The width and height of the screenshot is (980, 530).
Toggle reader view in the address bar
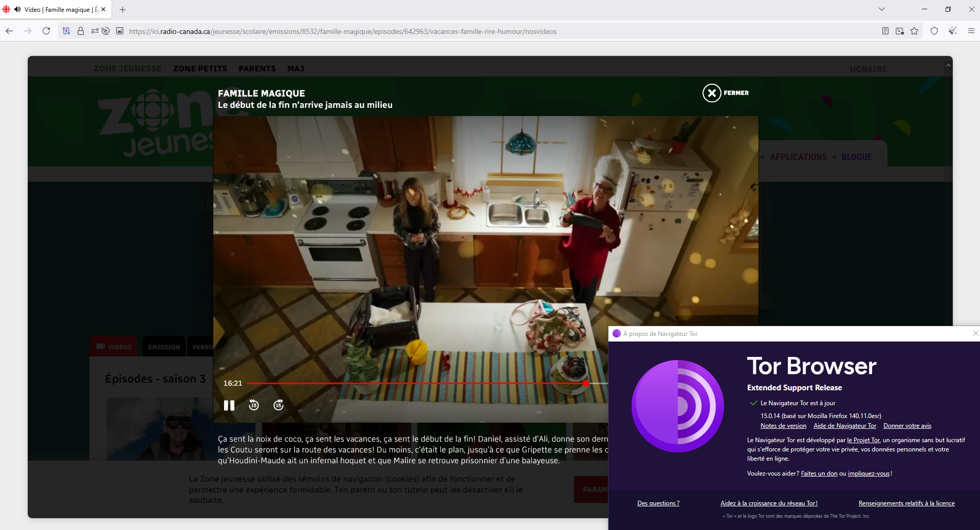coord(885,31)
